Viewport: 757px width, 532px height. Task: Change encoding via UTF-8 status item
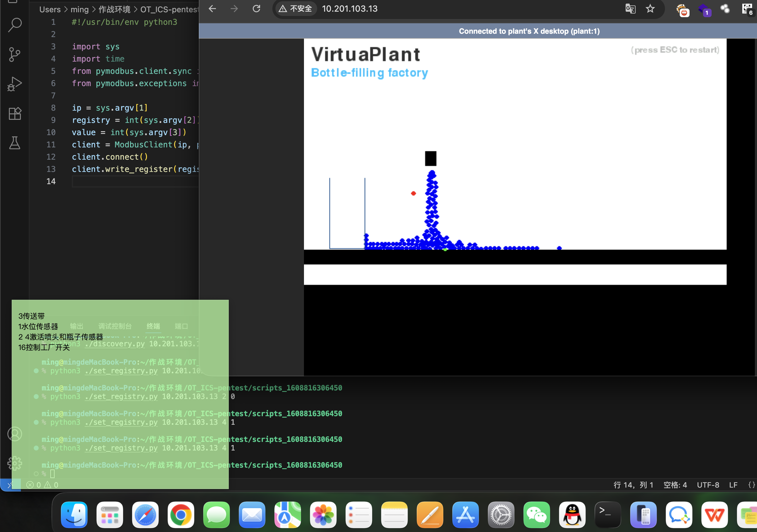pyautogui.click(x=708, y=484)
